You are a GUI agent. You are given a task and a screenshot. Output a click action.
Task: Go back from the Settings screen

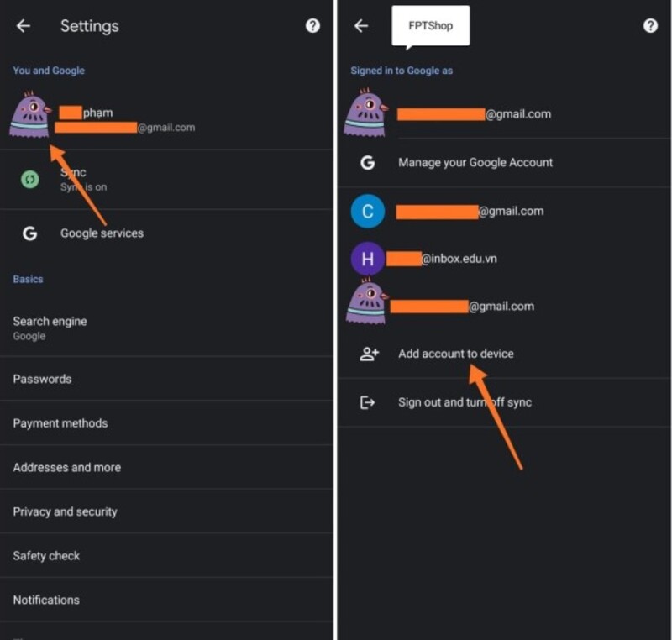[x=24, y=26]
